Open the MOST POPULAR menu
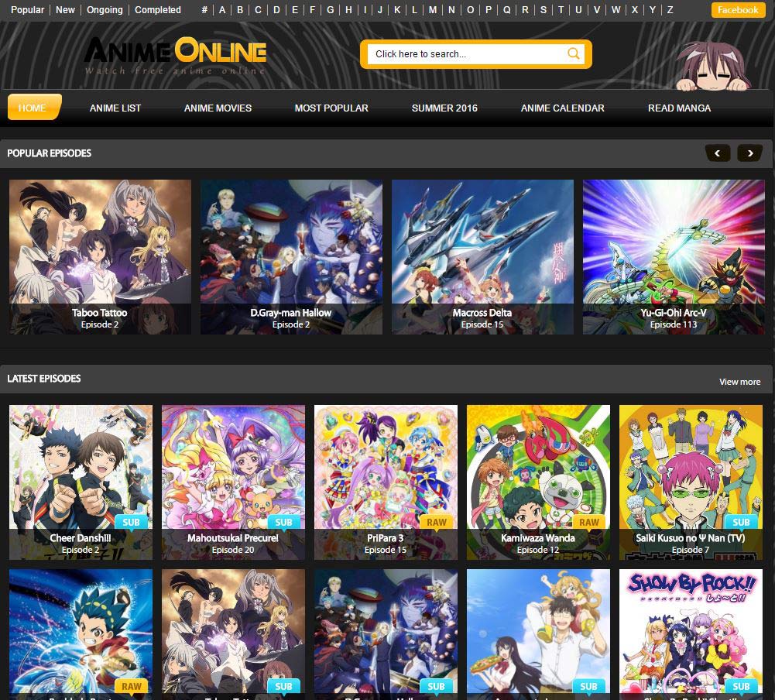 tap(331, 108)
